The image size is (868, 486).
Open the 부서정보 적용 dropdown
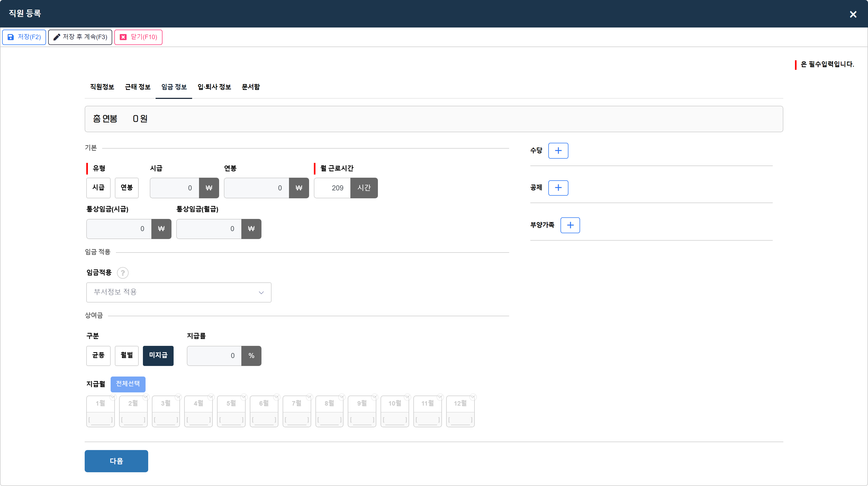[179, 292]
